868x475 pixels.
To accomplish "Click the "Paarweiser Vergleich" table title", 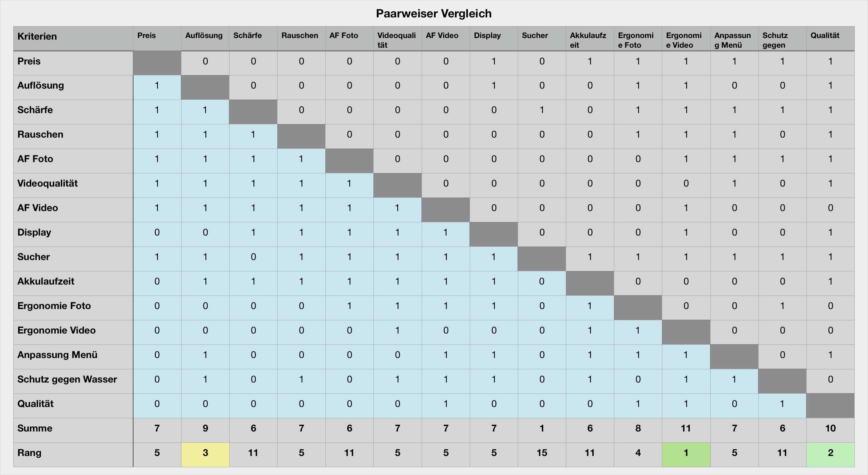I will 434,14.
